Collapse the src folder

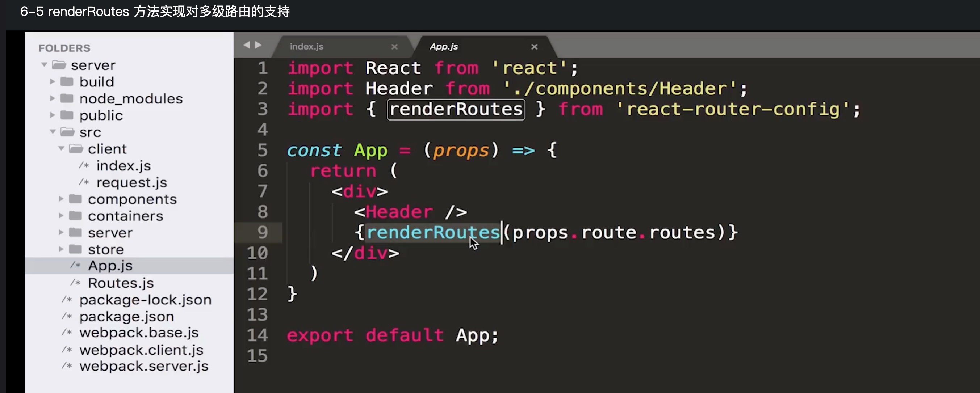(53, 132)
